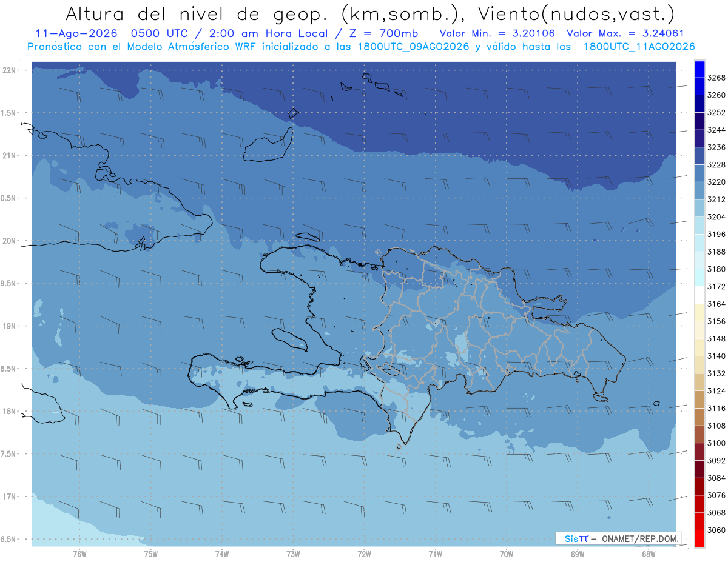Click the '68W' longitude label

[x=649, y=554]
